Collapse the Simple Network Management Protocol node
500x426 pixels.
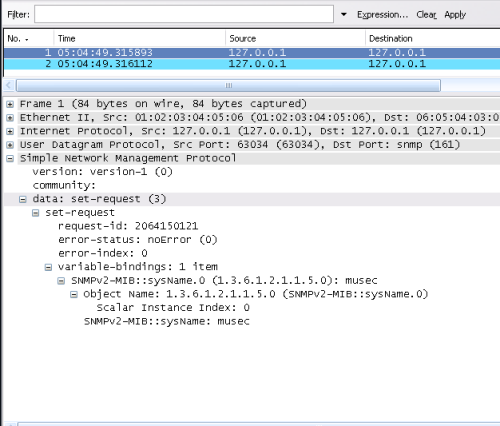[10, 159]
